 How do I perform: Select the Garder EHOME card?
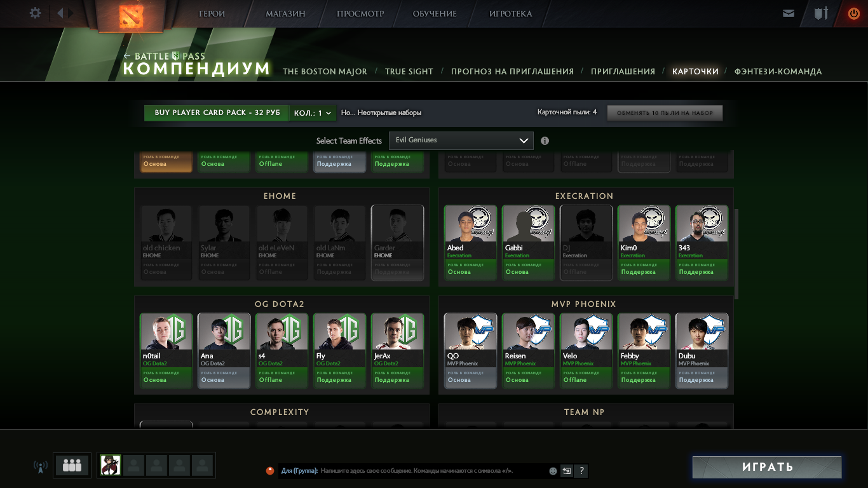[x=397, y=243]
